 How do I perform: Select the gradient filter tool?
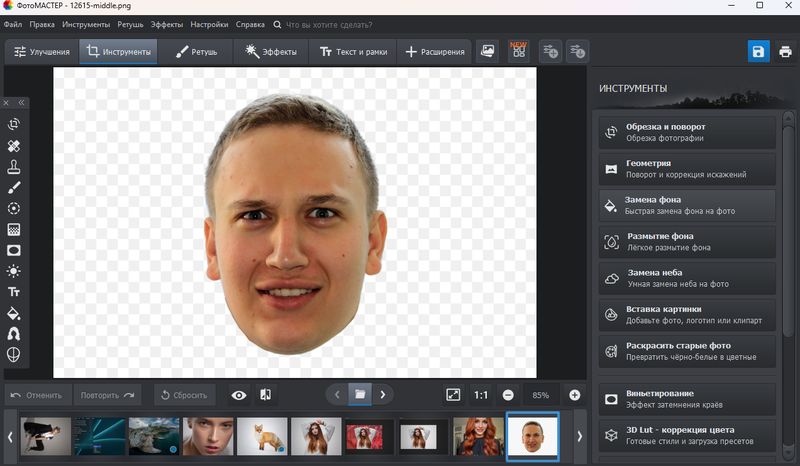pos(14,229)
